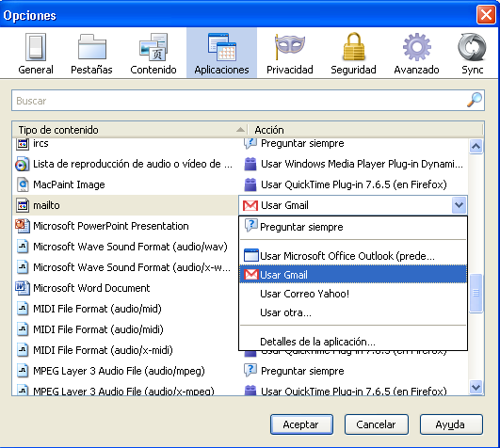The width and height of the screenshot is (500, 448).
Task: Click the Tipo de contenido header
Action: 129,130
